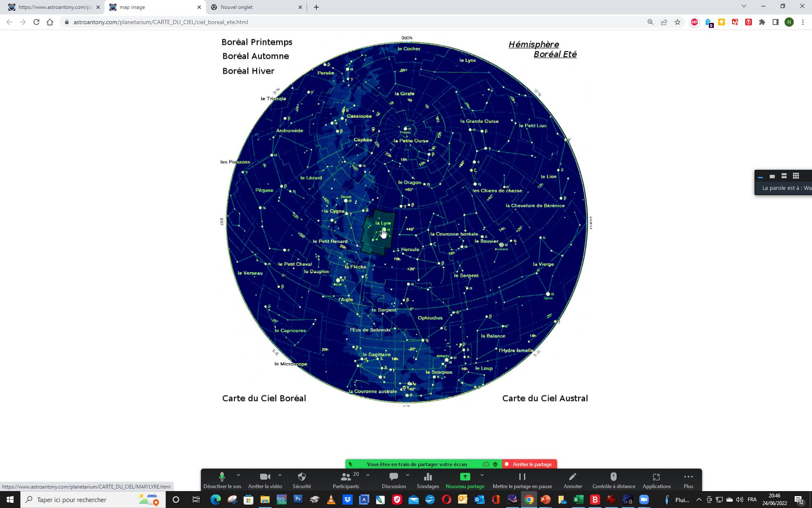Open Zoom Discussion chat
The height and width of the screenshot is (508, 812).
[x=394, y=480]
